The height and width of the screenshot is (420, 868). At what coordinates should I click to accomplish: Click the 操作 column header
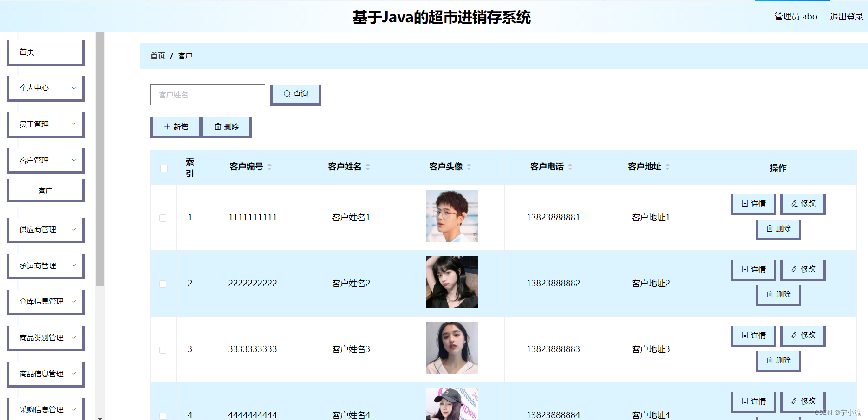point(778,168)
